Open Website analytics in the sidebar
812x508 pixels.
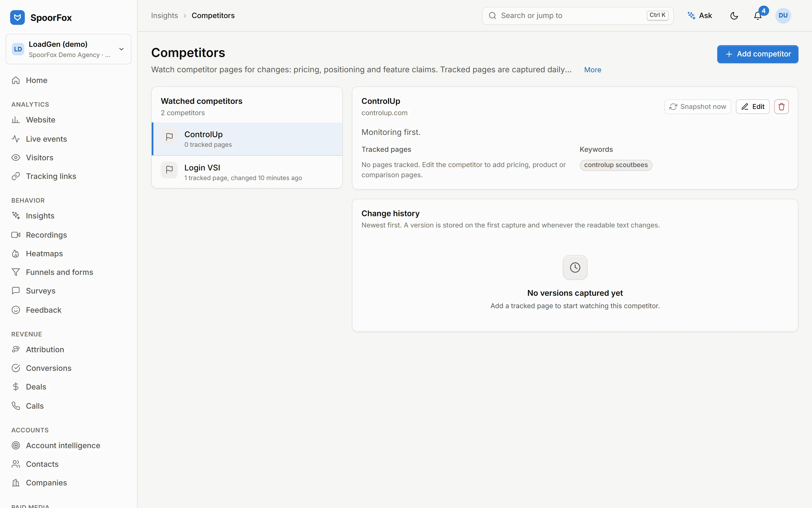69,120
